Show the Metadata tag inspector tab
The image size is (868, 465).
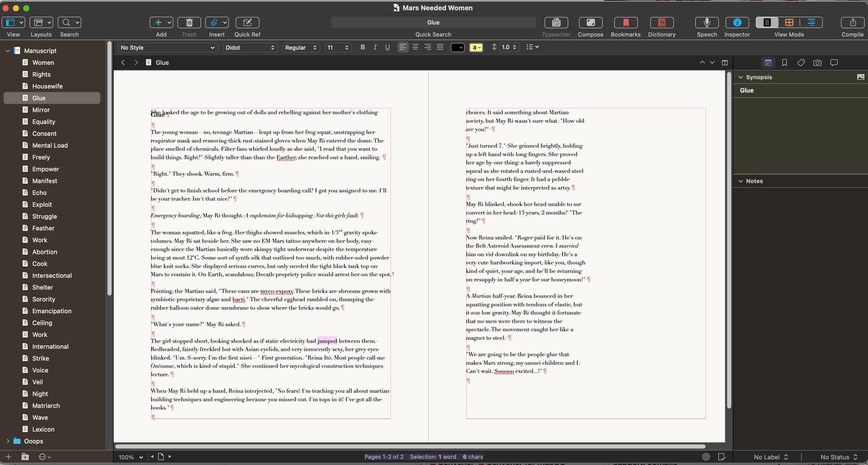point(801,63)
